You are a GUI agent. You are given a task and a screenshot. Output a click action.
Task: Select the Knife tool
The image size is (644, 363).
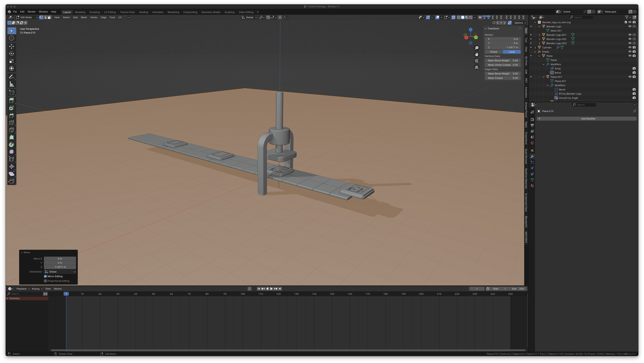tap(12, 130)
